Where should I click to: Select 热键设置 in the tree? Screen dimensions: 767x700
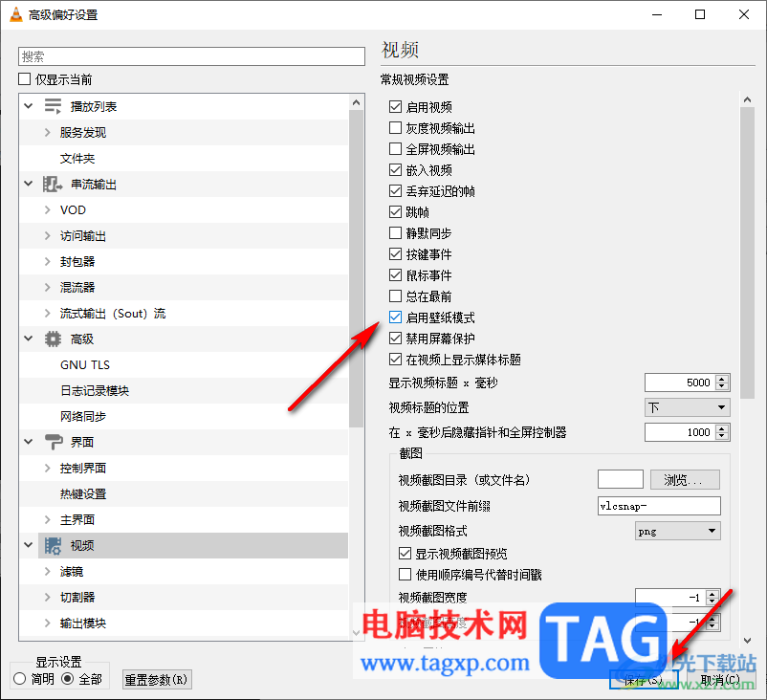click(83, 494)
